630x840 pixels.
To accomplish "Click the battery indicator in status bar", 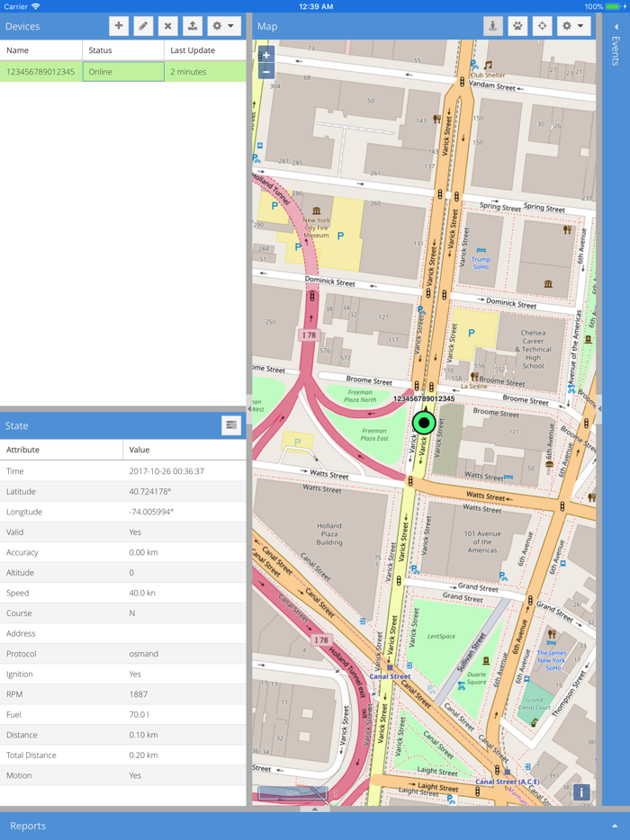I will click(x=613, y=6).
